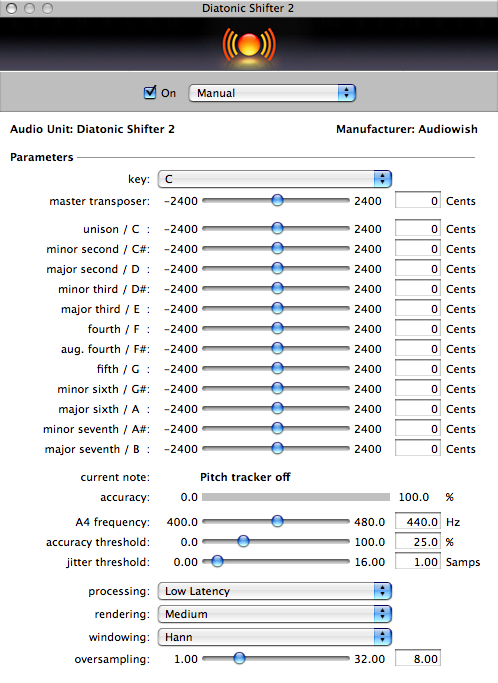Click the minor seventh / A# Cents field
498x683 pixels.
(418, 429)
